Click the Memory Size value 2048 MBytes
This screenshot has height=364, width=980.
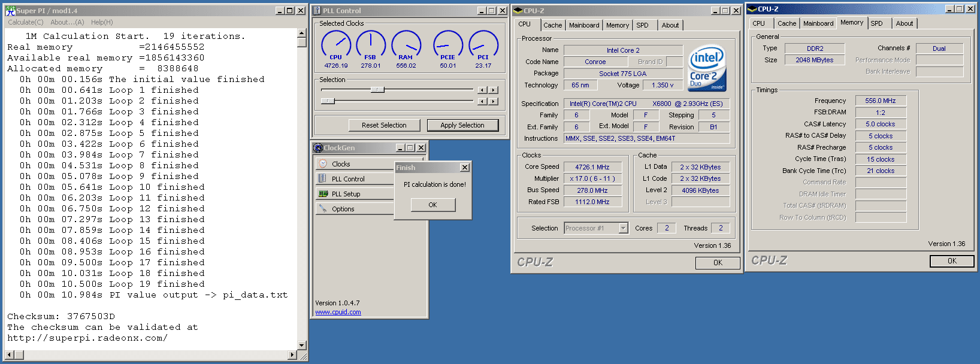click(815, 60)
